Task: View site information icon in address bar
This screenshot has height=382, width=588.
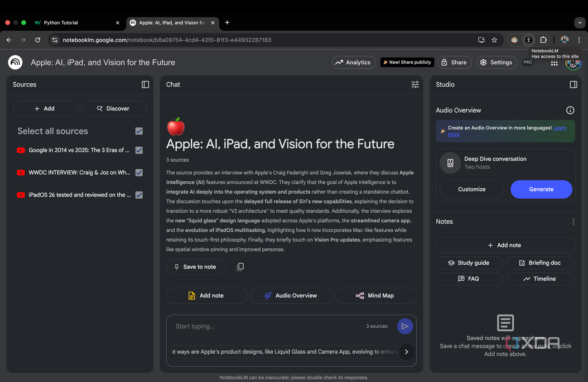Action: 55,40
